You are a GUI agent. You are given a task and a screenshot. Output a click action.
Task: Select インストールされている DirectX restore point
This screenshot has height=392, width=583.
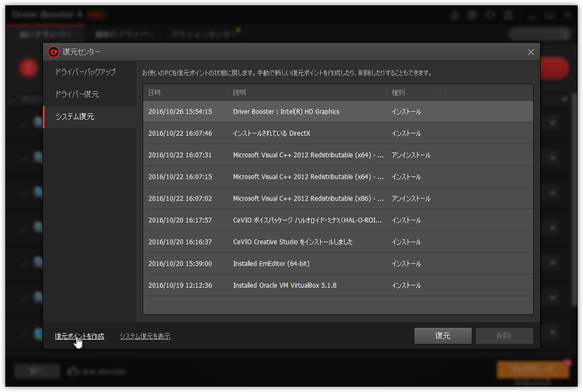pos(338,133)
